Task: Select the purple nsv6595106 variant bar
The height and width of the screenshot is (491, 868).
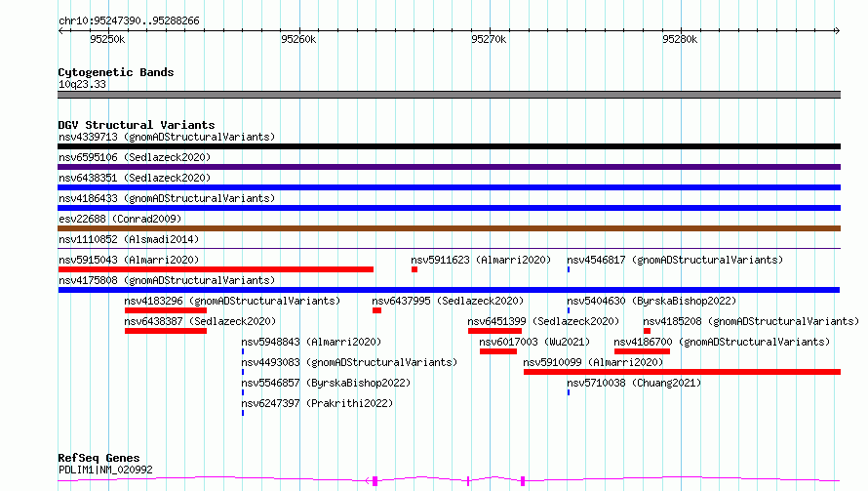Action: (449, 167)
